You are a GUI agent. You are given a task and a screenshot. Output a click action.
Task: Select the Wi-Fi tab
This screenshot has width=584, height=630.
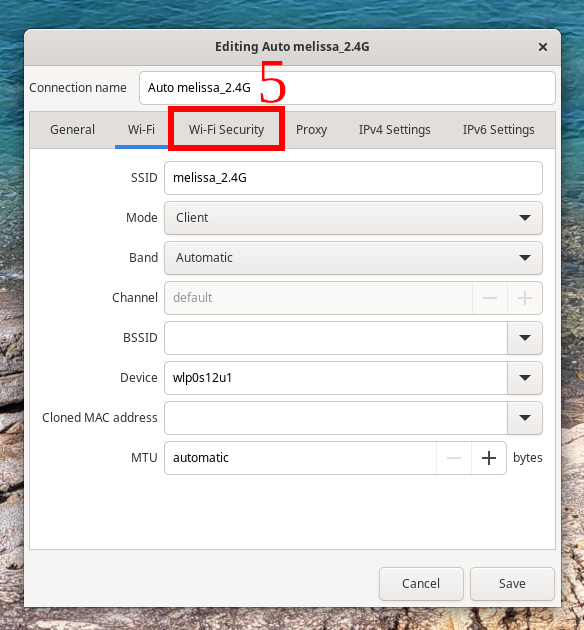pyautogui.click(x=141, y=130)
